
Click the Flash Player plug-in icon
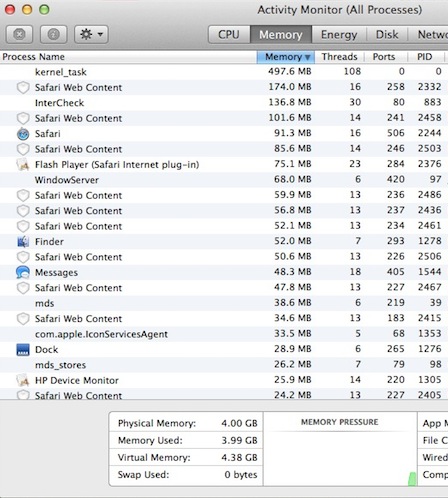[x=23, y=165]
